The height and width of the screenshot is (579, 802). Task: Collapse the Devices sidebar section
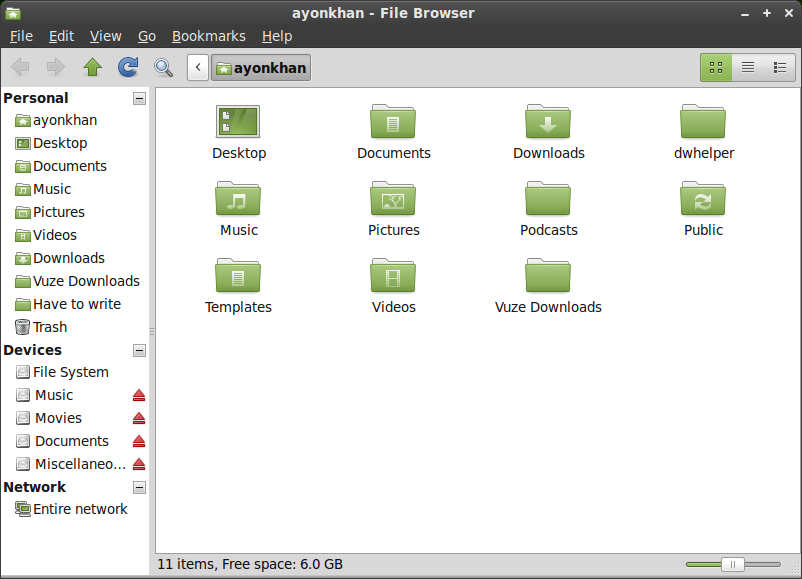139,350
